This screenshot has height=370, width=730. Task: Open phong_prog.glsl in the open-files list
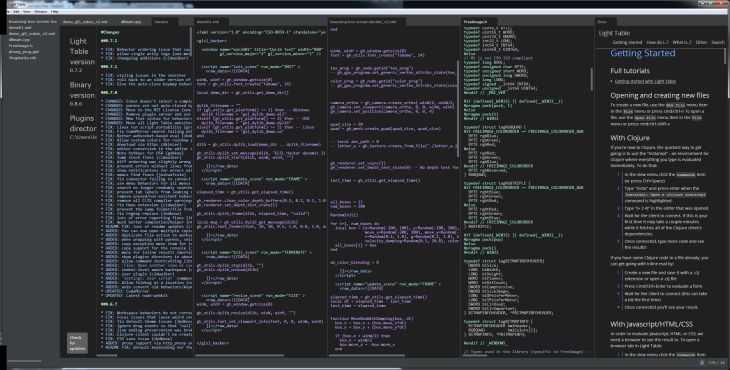tap(24, 52)
